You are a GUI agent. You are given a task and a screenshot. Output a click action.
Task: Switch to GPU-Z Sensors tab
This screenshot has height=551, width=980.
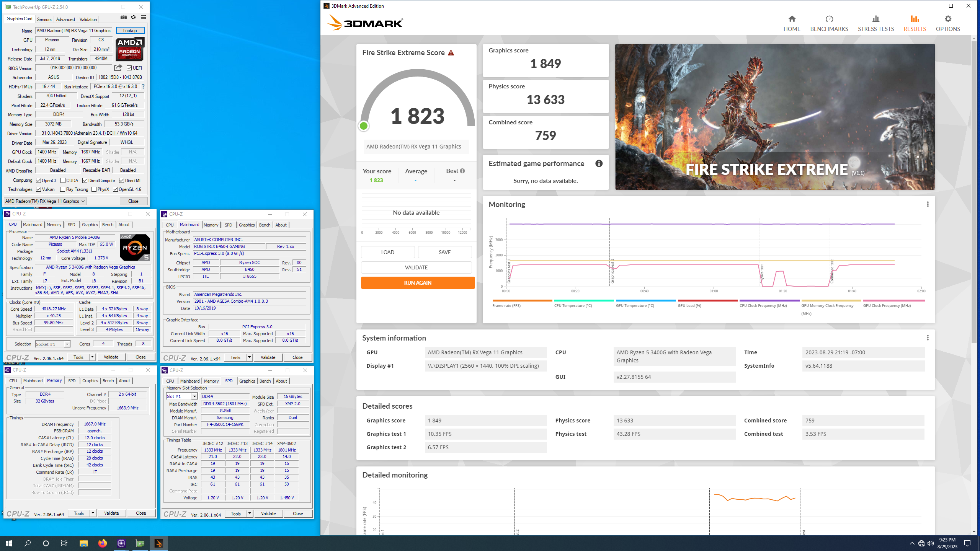[44, 20]
